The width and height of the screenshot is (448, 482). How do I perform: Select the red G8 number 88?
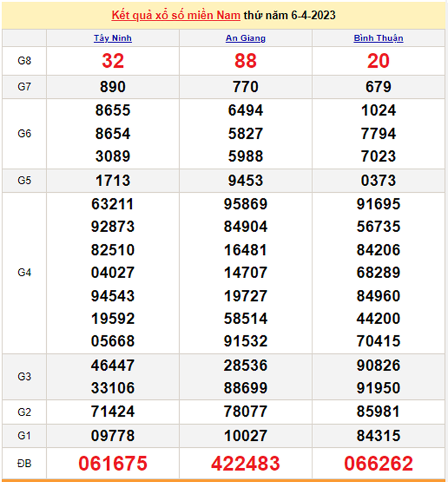pyautogui.click(x=245, y=61)
